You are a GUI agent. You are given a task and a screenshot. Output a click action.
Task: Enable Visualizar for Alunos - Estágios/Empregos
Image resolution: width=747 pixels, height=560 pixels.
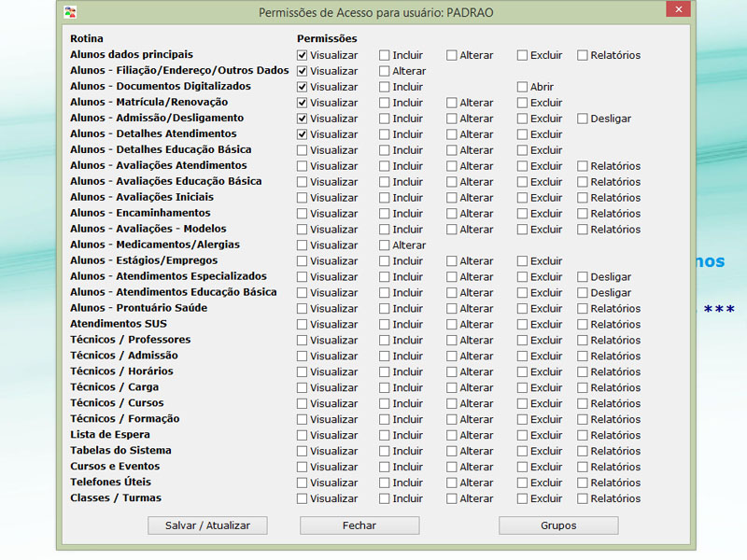point(303,261)
